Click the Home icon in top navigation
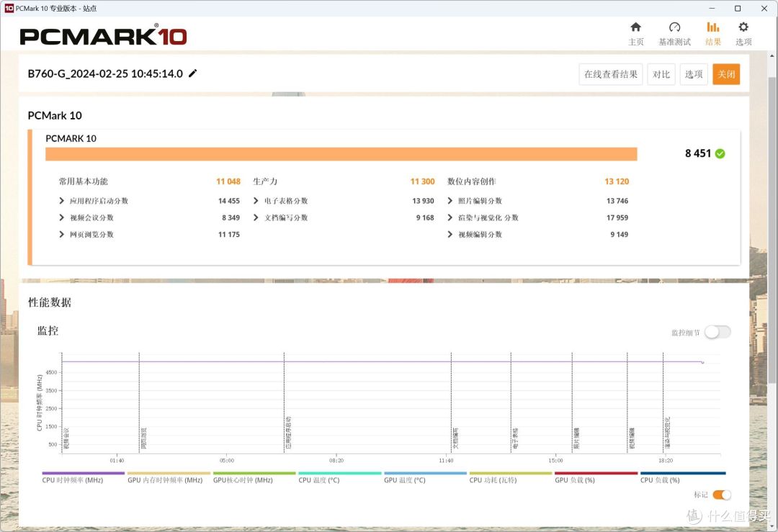 [635, 27]
